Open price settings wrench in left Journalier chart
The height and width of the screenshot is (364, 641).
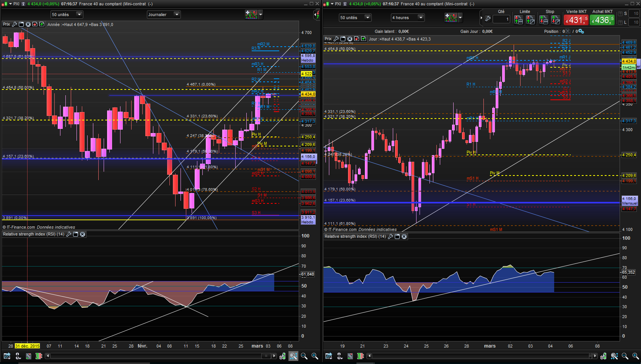point(15,24)
